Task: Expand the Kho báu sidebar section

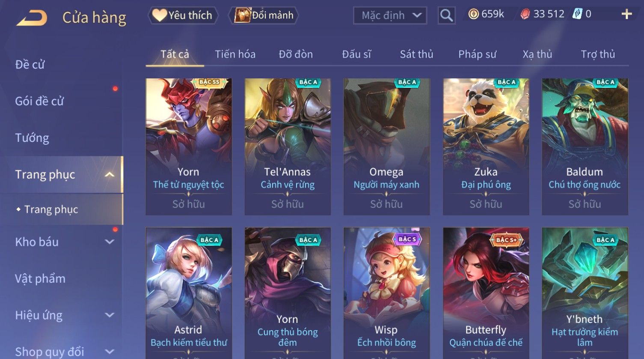Action: point(110,242)
